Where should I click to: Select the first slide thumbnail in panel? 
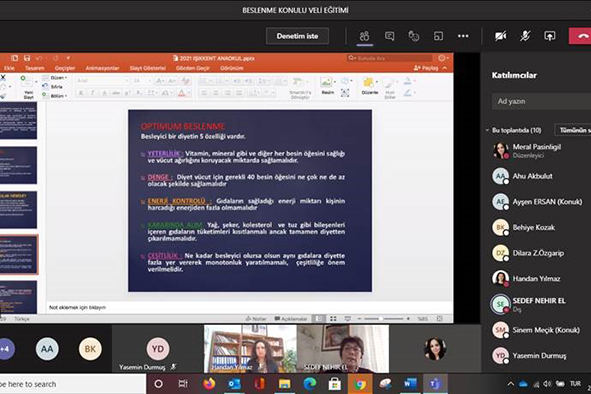[18, 121]
